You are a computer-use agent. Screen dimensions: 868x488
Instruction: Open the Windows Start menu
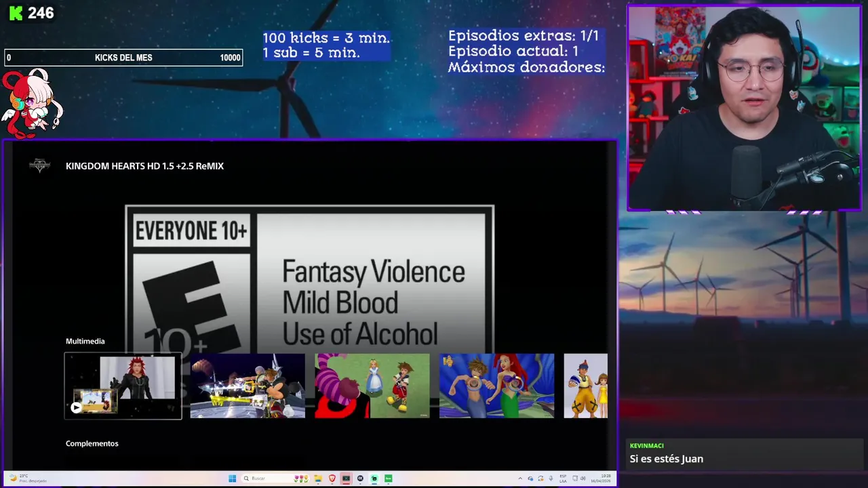[x=232, y=479]
